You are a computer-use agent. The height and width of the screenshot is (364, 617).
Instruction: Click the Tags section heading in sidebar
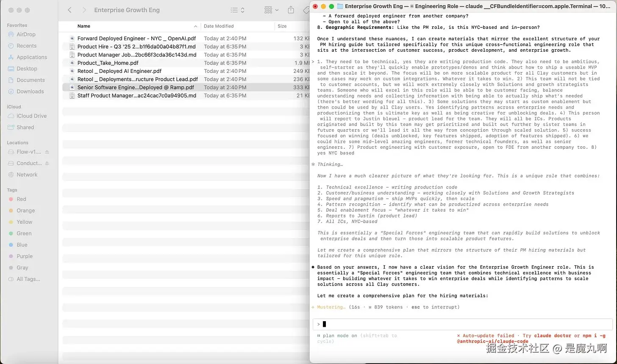[12, 190]
